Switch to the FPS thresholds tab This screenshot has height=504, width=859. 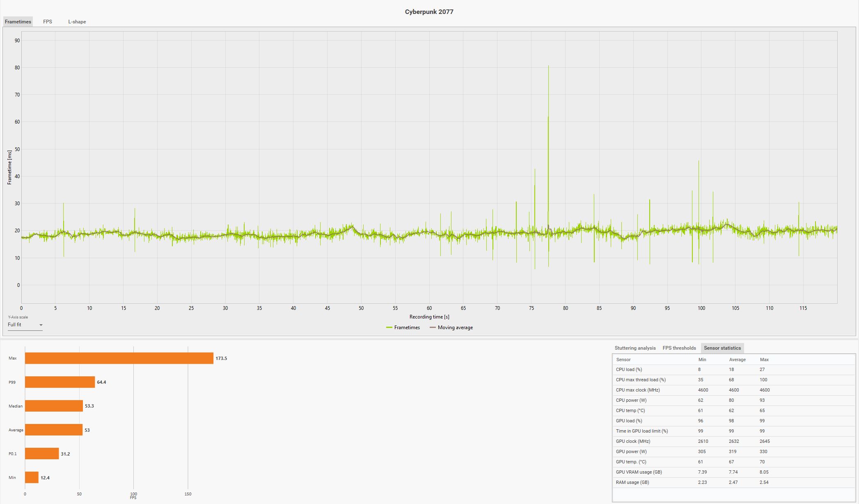click(x=679, y=348)
